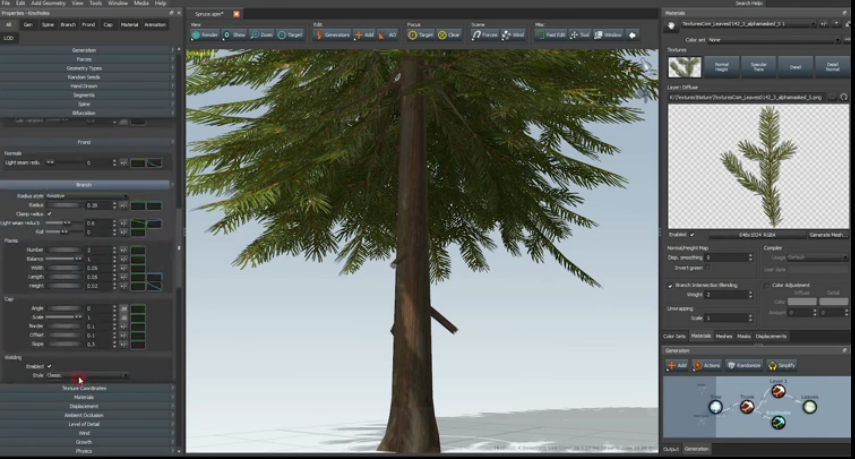Viewport: 855px width, 459px height.
Task: Open the Media menu
Action: (x=141, y=3)
